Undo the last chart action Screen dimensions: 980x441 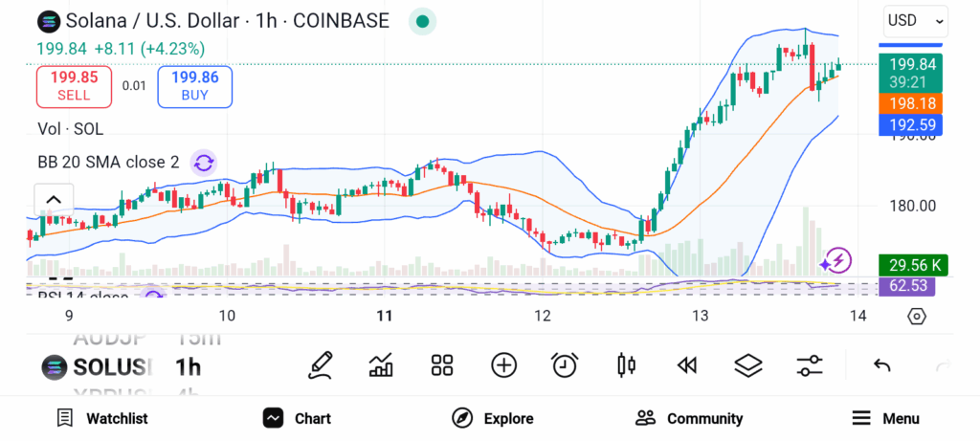(882, 364)
